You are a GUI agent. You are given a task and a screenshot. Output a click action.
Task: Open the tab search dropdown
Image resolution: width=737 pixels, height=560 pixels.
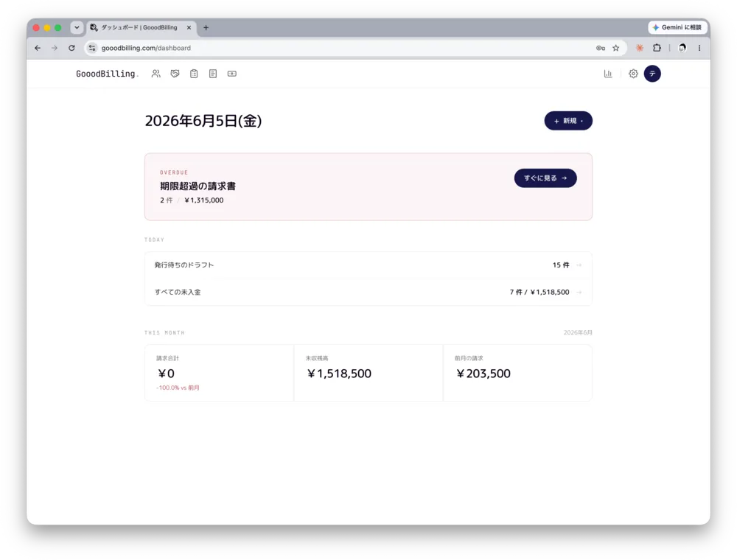click(x=77, y=28)
